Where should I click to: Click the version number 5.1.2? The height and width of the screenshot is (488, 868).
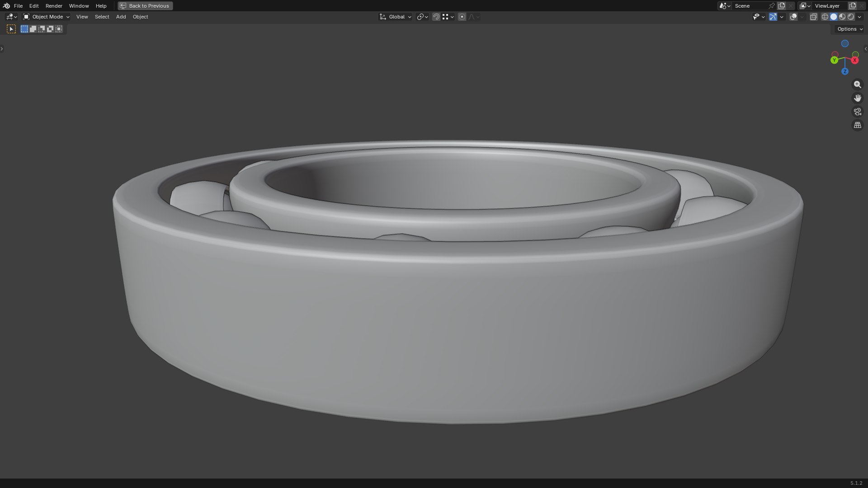click(x=856, y=483)
